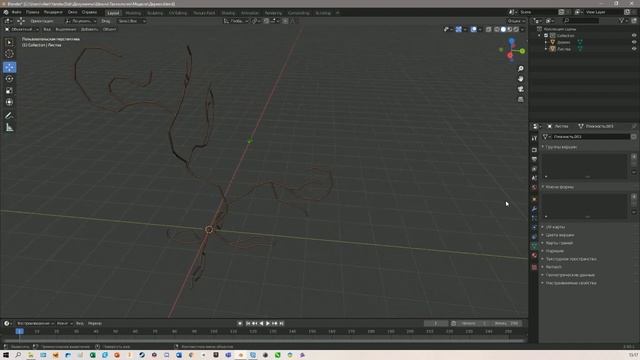The height and width of the screenshot is (360, 640).
Task: Toggle visibility eye of Листва object
Action: (634, 49)
